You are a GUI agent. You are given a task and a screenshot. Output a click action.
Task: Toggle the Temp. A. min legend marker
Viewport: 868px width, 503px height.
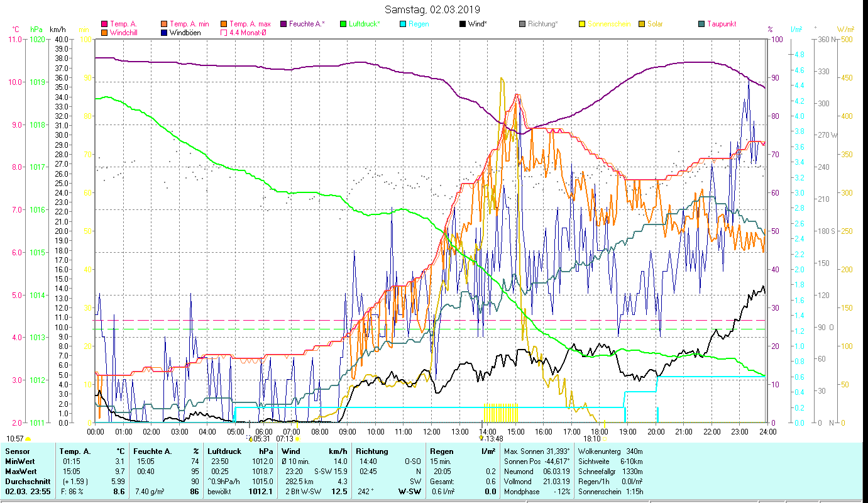tap(164, 25)
